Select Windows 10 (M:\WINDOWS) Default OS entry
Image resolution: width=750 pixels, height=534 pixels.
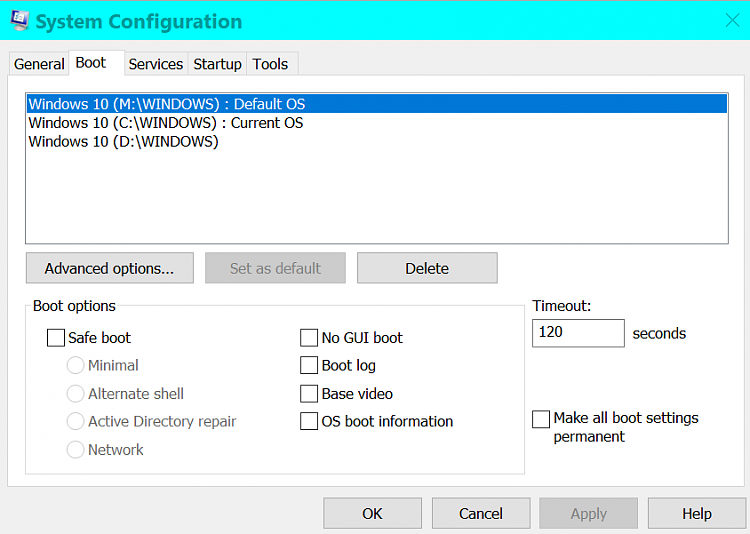377,104
